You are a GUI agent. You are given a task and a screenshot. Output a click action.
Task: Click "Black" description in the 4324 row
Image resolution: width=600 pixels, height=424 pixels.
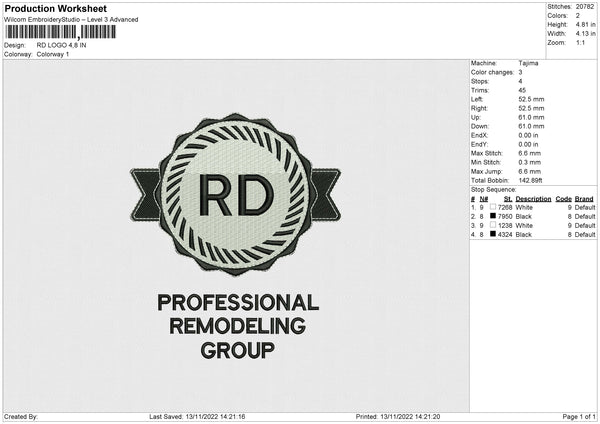(x=523, y=235)
